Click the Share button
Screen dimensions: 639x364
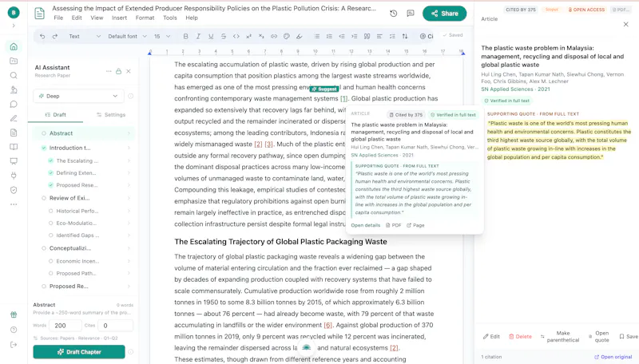[x=444, y=14]
